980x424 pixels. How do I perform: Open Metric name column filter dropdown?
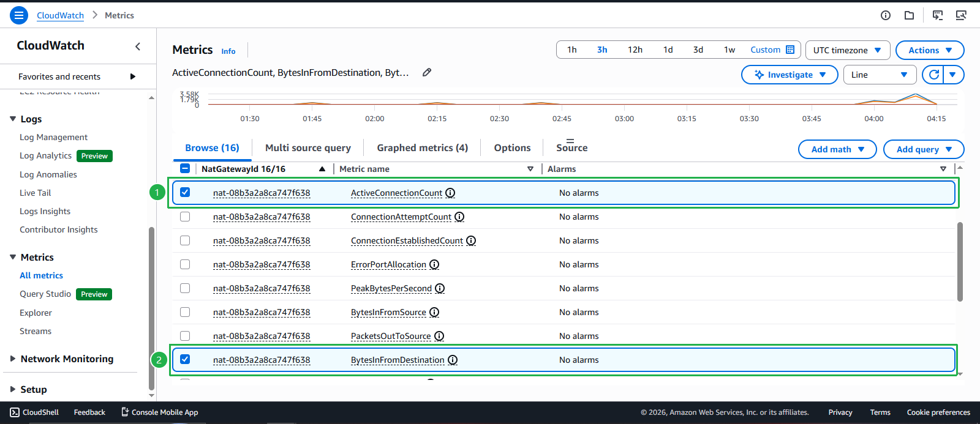click(530, 169)
